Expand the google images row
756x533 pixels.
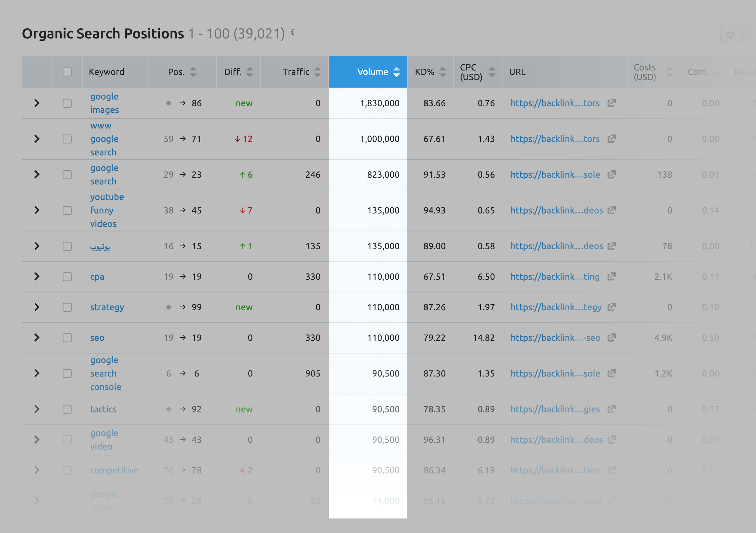[x=37, y=103]
